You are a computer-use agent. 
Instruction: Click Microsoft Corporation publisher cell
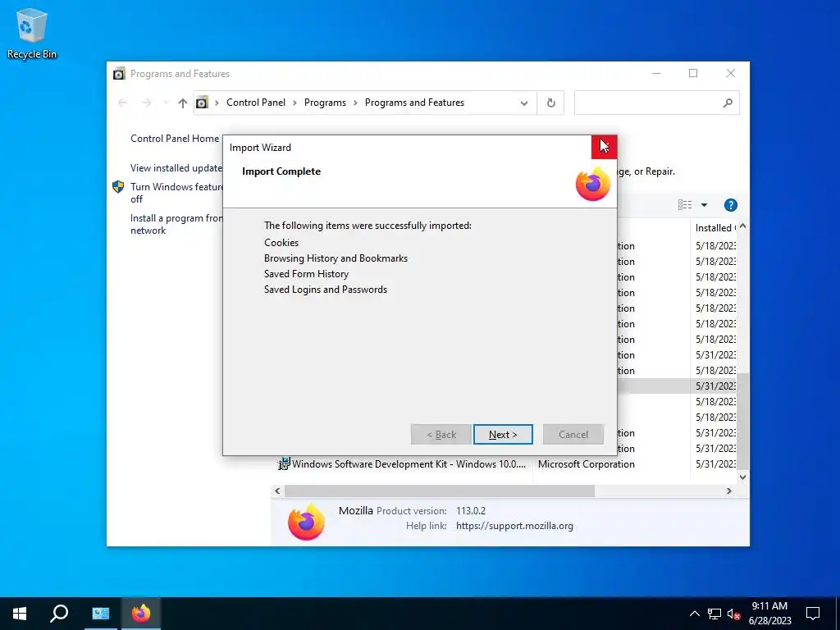(x=586, y=464)
